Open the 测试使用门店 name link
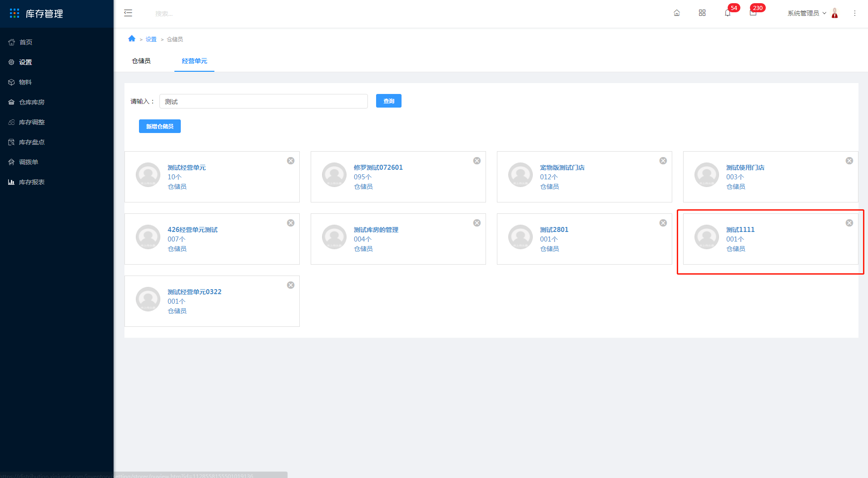 [x=745, y=168]
